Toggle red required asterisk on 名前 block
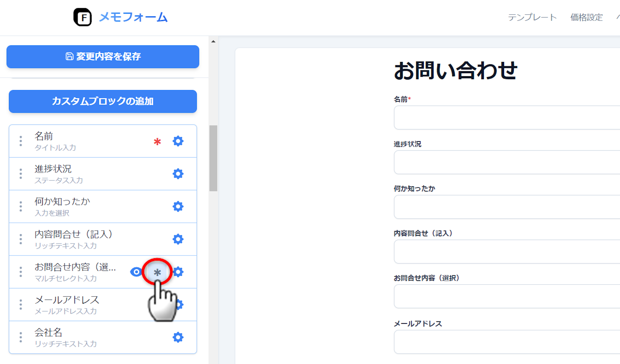Viewport: 620px width, 364px height. (157, 141)
